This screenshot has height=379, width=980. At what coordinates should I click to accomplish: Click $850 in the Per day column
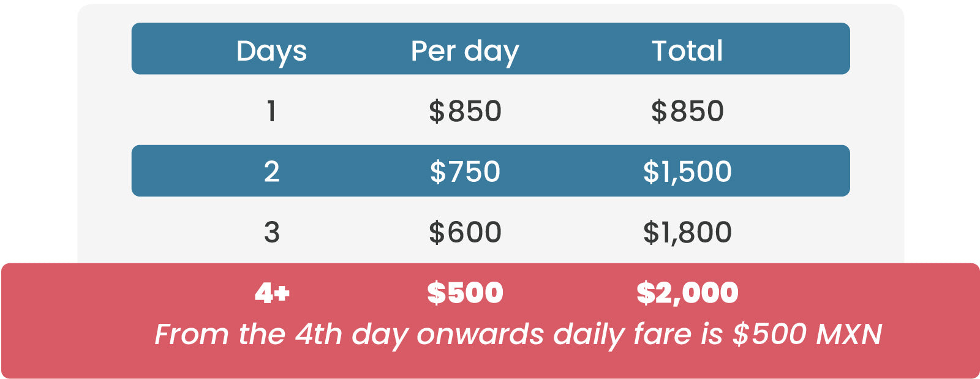465,111
